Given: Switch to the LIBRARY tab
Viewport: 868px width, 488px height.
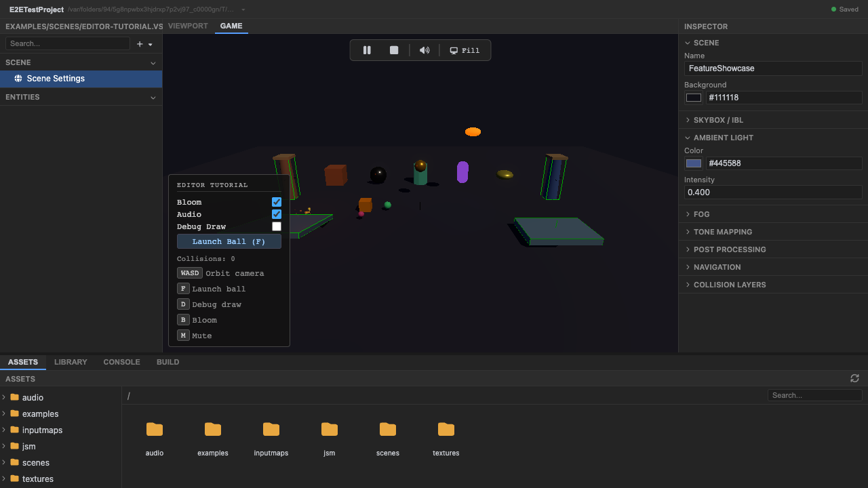Looking at the screenshot, I should (71, 362).
